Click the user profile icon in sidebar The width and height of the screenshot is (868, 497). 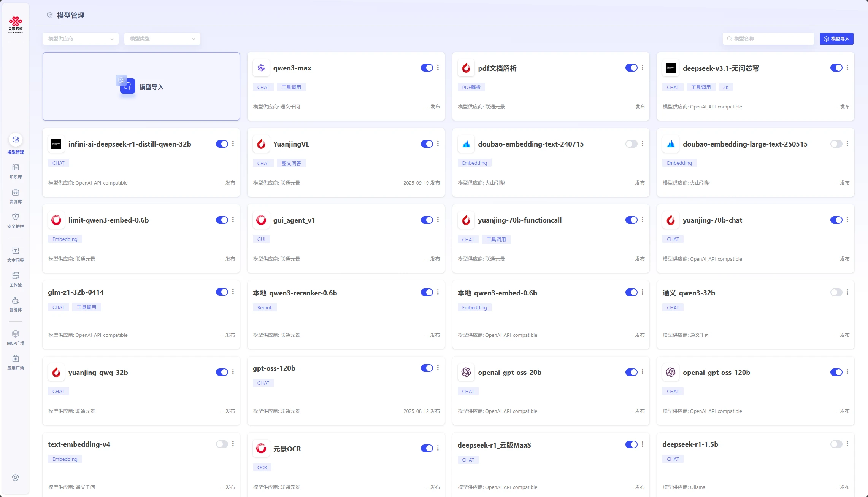pyautogui.click(x=16, y=478)
